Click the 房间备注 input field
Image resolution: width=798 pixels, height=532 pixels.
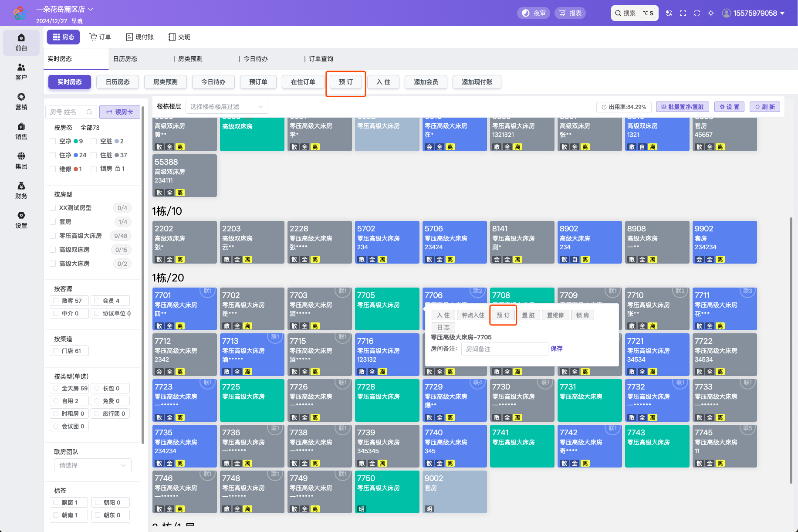pyautogui.click(x=504, y=349)
